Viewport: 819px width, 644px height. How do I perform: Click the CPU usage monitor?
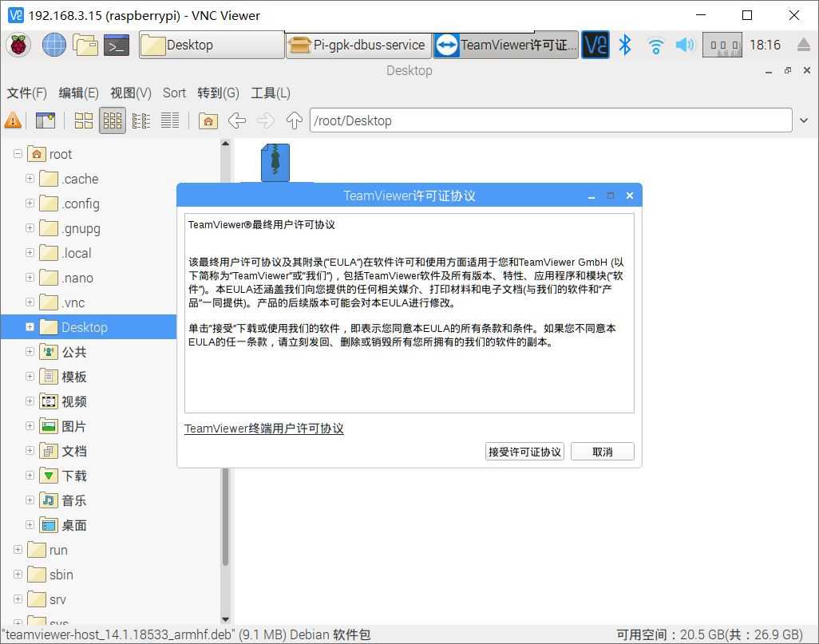click(x=722, y=45)
